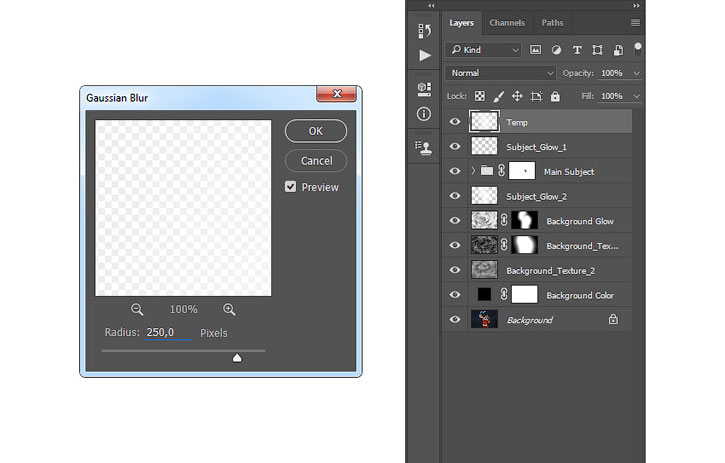This screenshot has width=725, height=463.
Task: Hide the Subject_Glow_1 layer
Action: click(455, 146)
